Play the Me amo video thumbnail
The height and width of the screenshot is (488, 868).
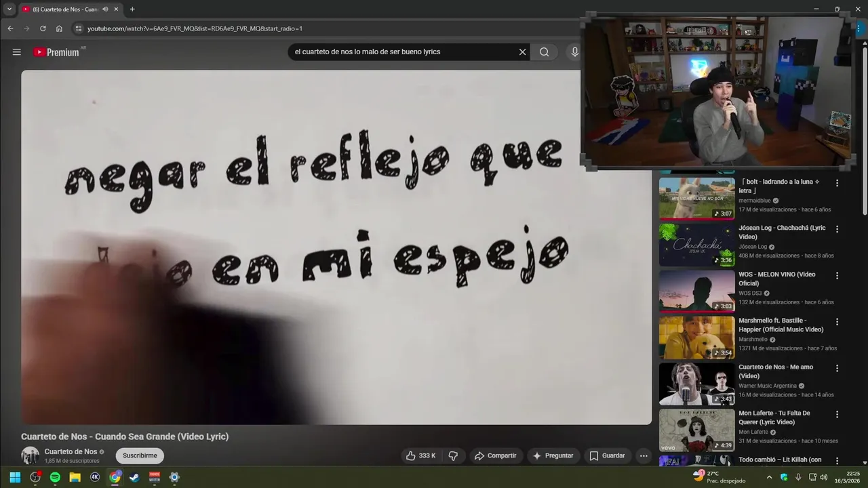pos(696,384)
